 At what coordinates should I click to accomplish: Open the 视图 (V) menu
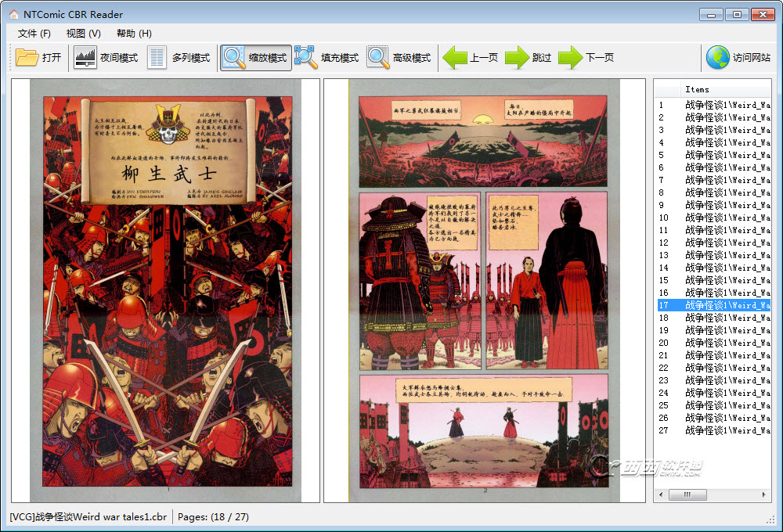(84, 34)
